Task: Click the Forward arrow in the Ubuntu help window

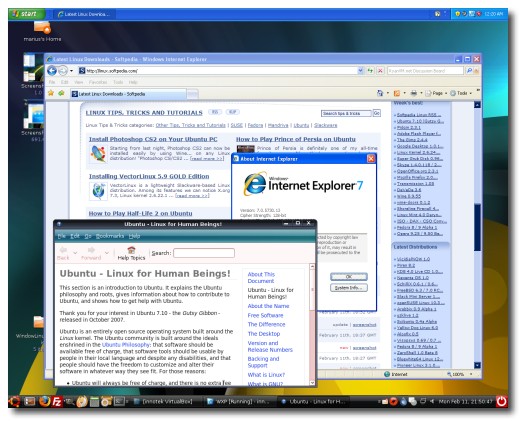Action: (x=91, y=253)
